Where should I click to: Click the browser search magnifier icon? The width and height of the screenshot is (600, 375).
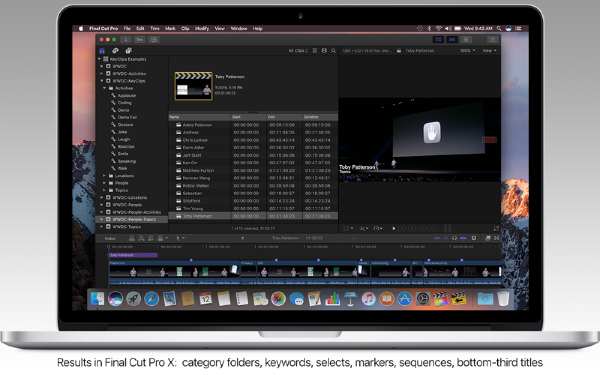point(333,51)
